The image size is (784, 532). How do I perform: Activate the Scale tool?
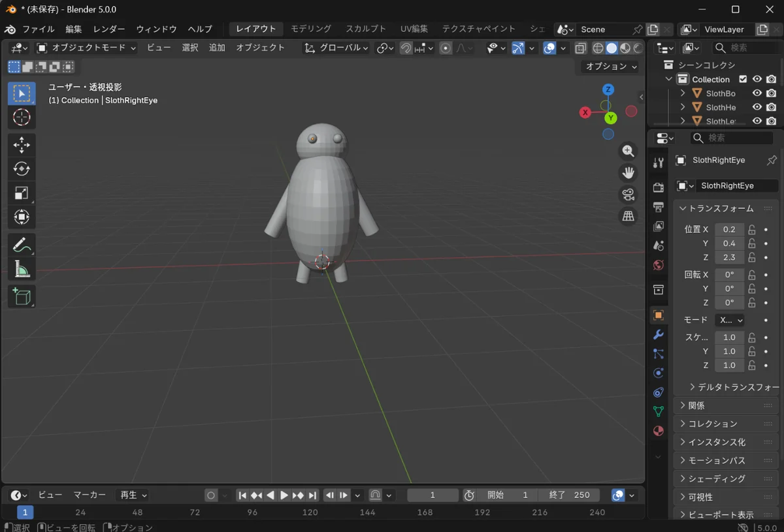(x=22, y=193)
